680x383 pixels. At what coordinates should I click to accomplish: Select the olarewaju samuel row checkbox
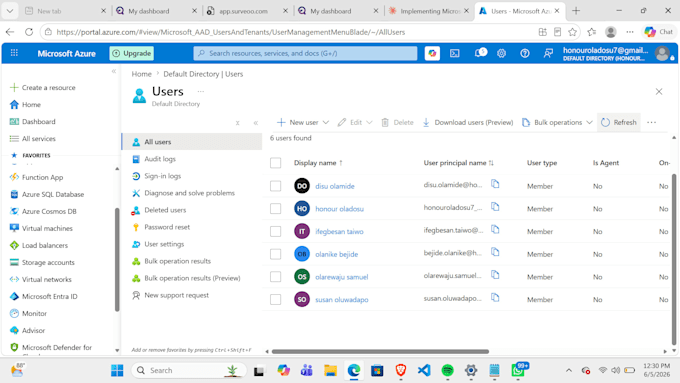[x=275, y=276]
